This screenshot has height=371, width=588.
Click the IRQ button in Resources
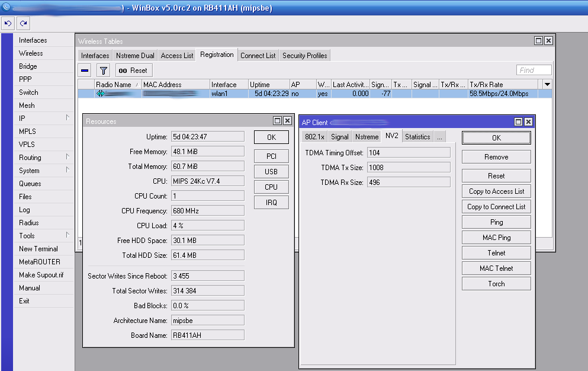271,202
